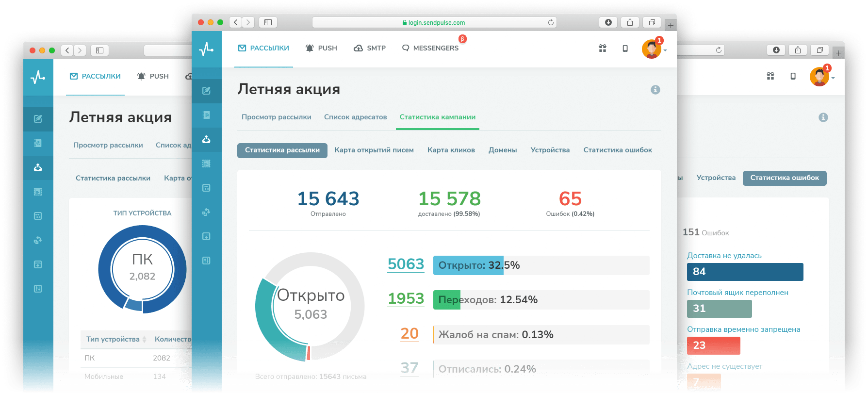Open SMTP tab in front window

[370, 48]
